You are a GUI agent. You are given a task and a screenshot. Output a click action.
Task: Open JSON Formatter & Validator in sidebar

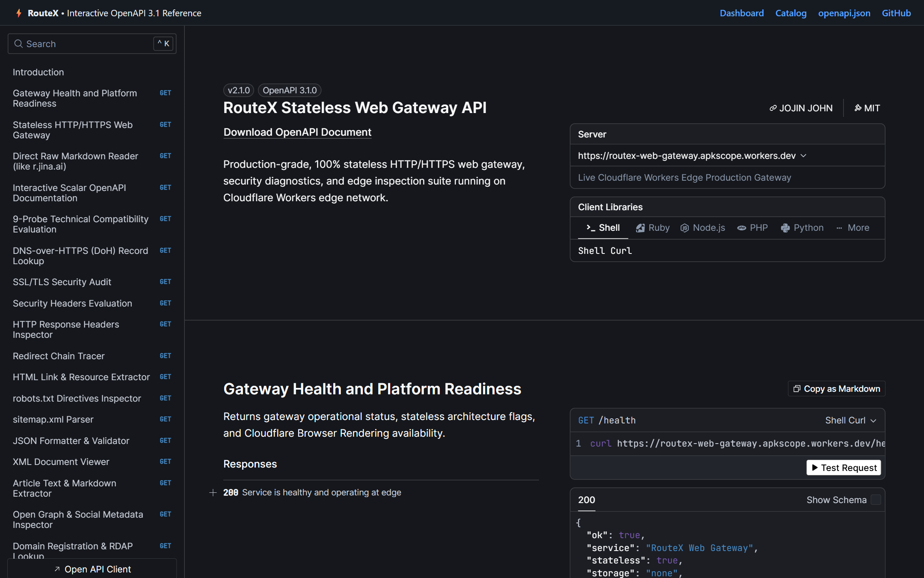click(92, 441)
